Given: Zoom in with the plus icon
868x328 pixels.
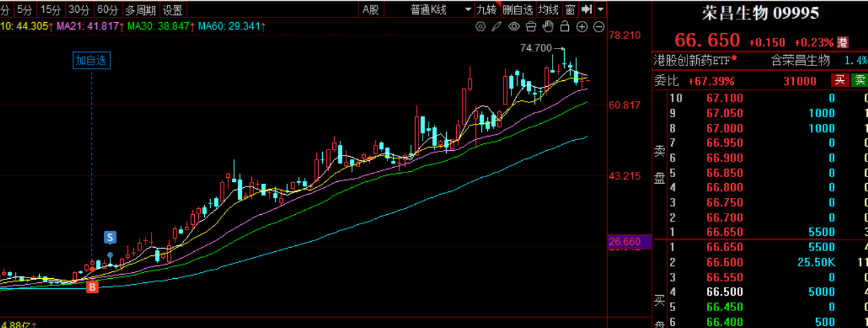Looking at the screenshot, I should 582,26.
